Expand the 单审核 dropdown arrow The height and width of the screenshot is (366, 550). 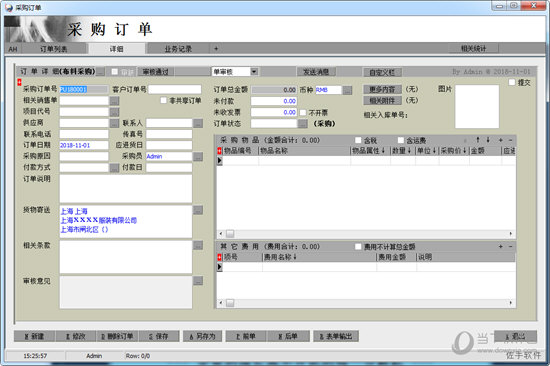(254, 72)
